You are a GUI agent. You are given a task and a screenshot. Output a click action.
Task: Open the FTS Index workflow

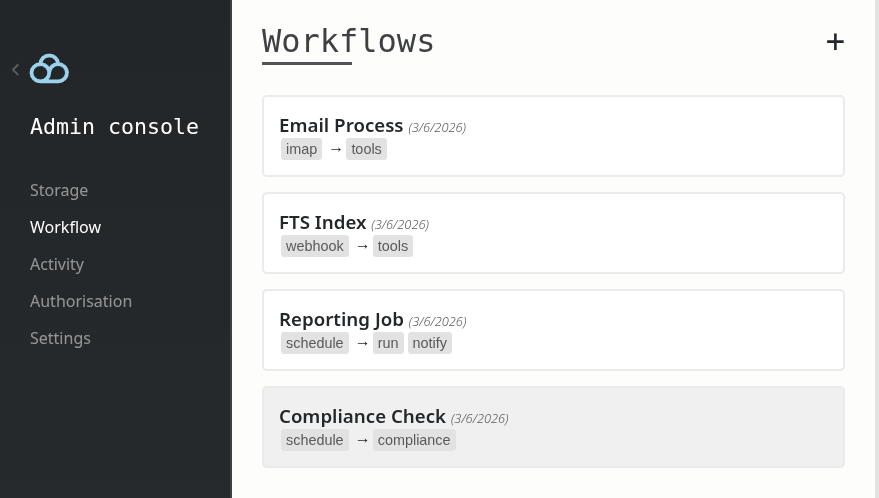[322, 223]
